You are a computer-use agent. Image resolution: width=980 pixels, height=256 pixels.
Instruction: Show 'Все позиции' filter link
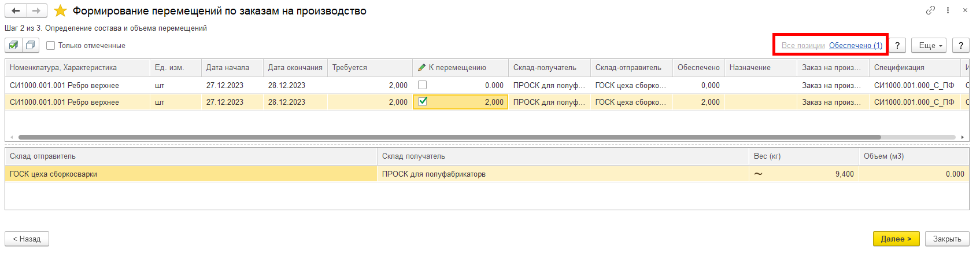click(803, 45)
